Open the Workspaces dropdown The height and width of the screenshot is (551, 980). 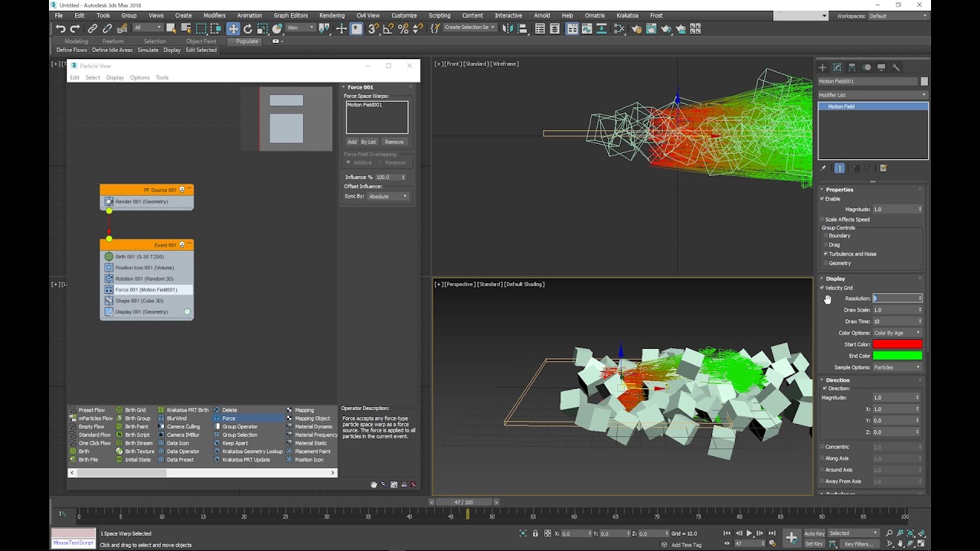(897, 16)
